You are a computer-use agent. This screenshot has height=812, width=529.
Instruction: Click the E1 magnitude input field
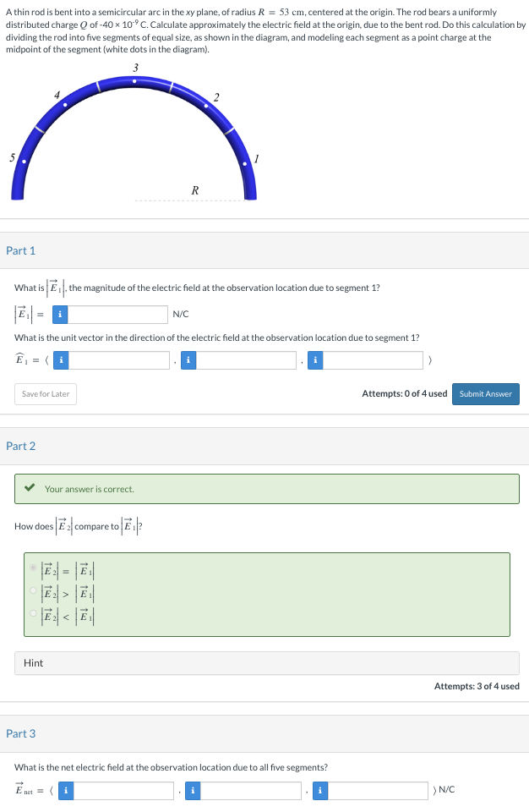tap(118, 314)
